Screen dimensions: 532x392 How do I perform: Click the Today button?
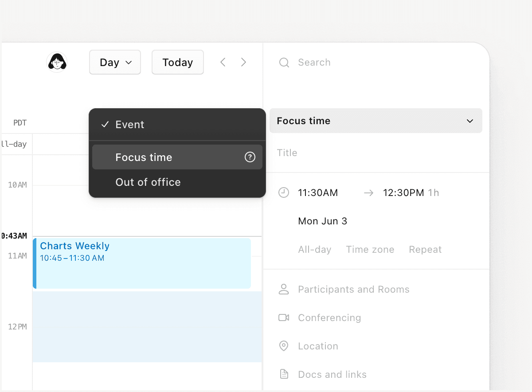pyautogui.click(x=177, y=62)
